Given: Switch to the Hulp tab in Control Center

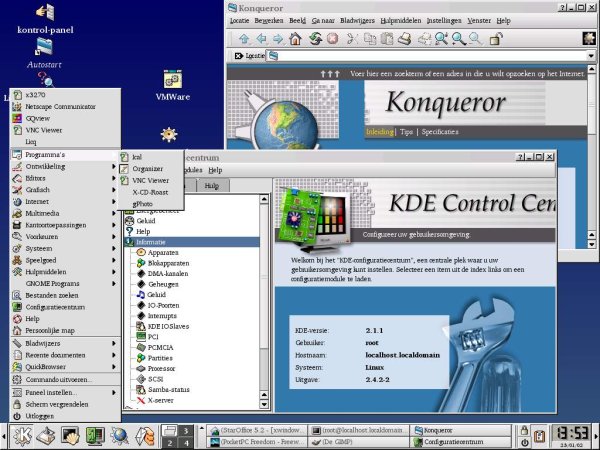Looking at the screenshot, I should click(212, 186).
